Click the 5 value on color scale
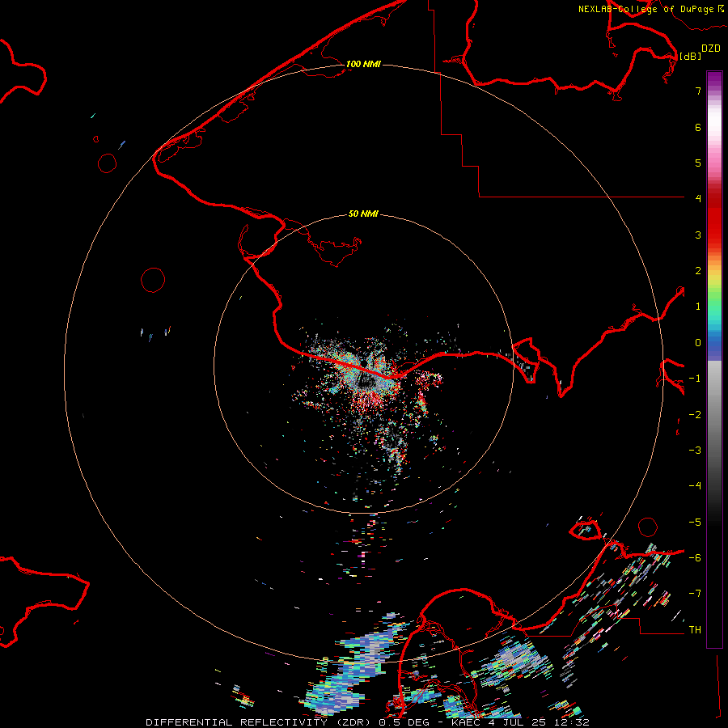Screen dimensions: 728x728 tap(698, 163)
